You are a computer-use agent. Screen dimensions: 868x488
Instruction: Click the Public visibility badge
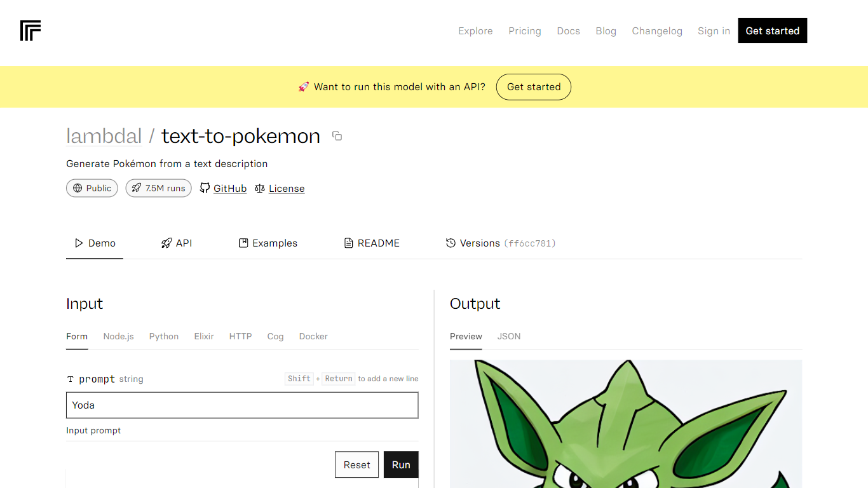pyautogui.click(x=92, y=188)
